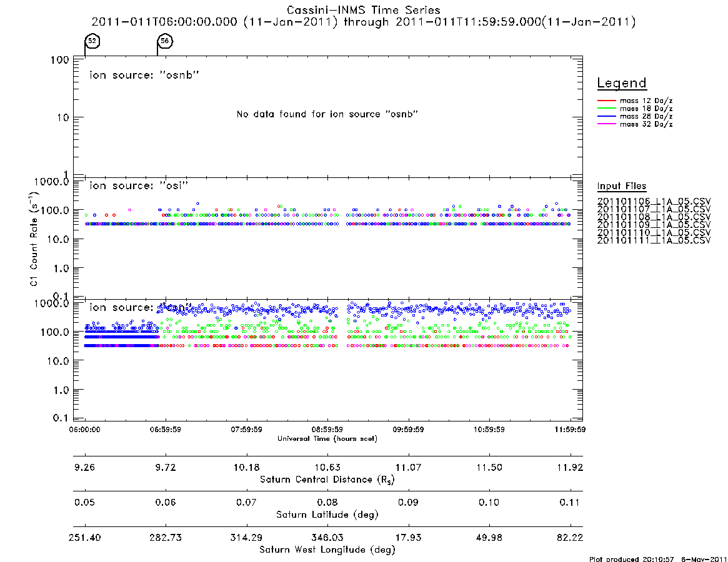Select the blue mass 28 Da/z legend line

click(x=606, y=117)
